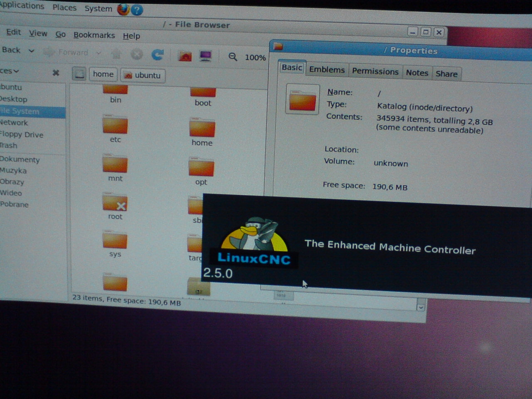The width and height of the screenshot is (532, 399).
Task: Select the boot folder icon
Action: tap(203, 92)
